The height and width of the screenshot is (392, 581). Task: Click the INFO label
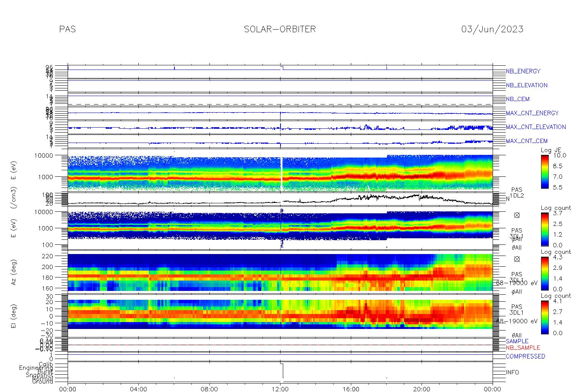point(512,372)
